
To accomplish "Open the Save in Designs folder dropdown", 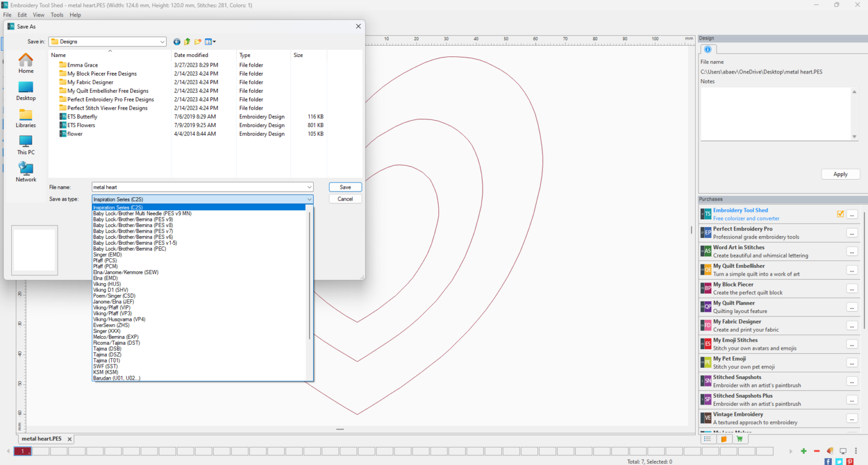I will pyautogui.click(x=162, y=41).
